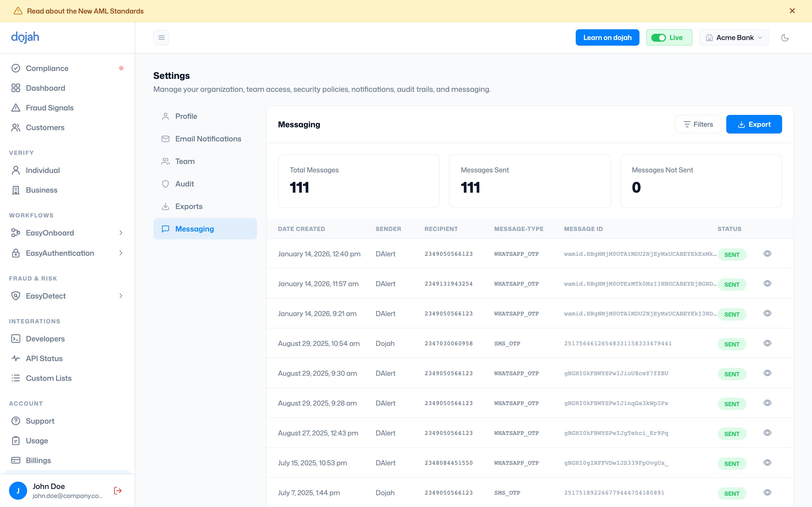View message from January 14, 12:40 pm

(767, 253)
